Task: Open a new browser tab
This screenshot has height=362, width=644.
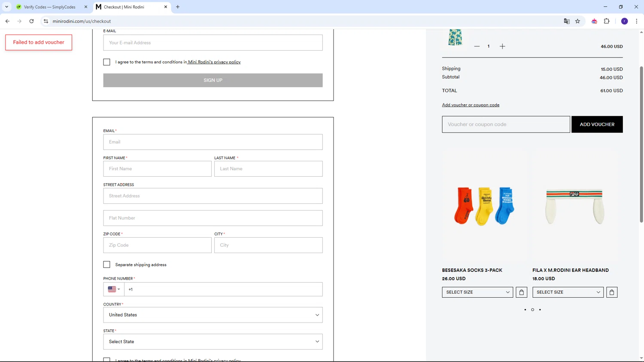Action: point(178,7)
